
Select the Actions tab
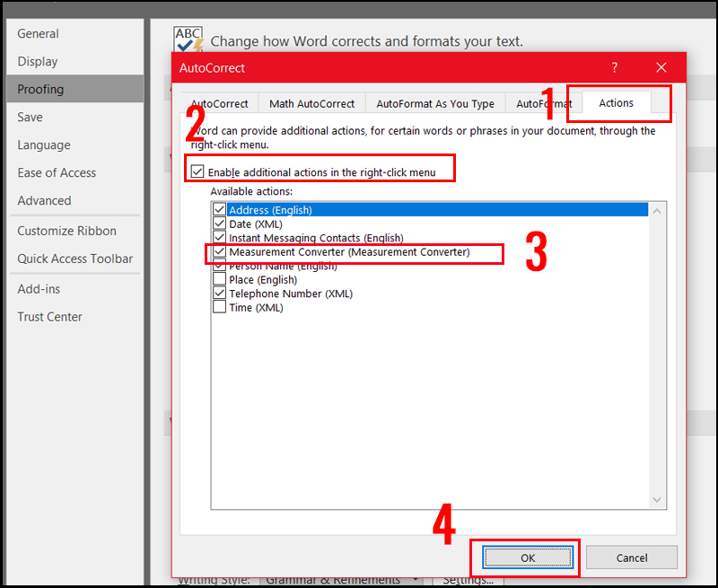pos(616,102)
